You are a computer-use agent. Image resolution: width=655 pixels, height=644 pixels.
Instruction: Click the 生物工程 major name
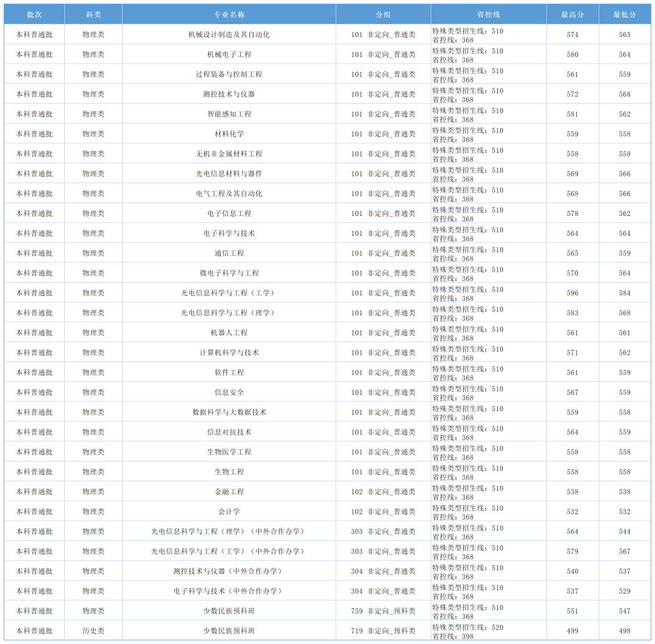229,472
